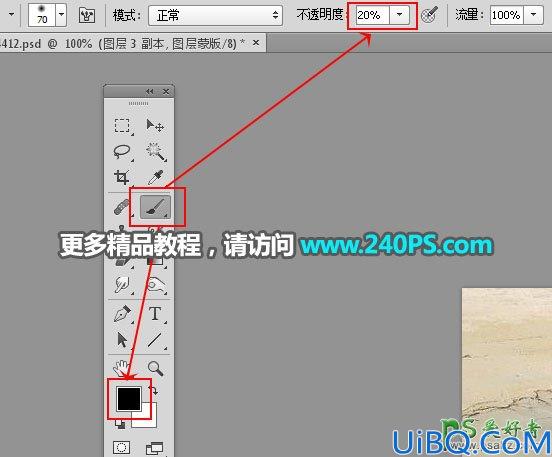
Task: Select the Rectangular Marquee tool
Action: click(x=122, y=126)
